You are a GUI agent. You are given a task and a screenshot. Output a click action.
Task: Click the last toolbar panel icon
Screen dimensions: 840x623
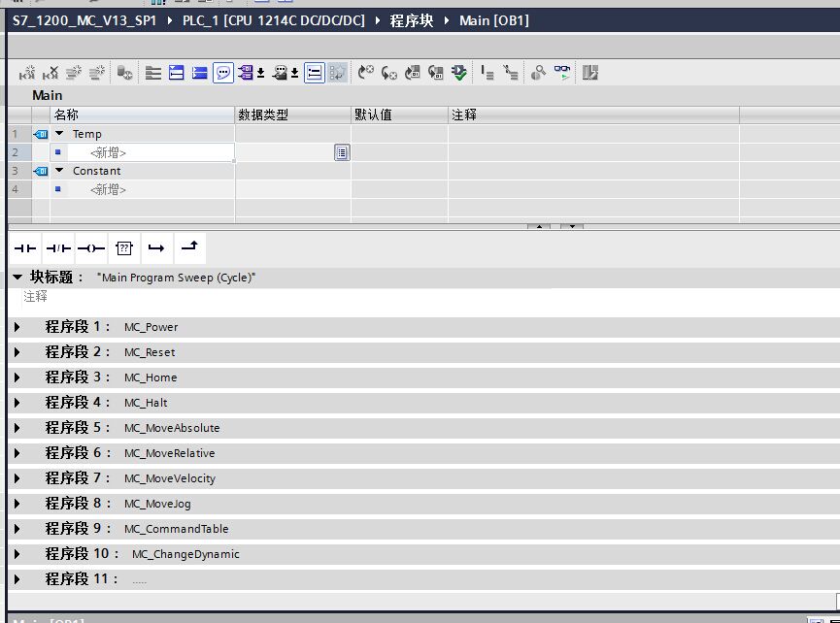(589, 72)
